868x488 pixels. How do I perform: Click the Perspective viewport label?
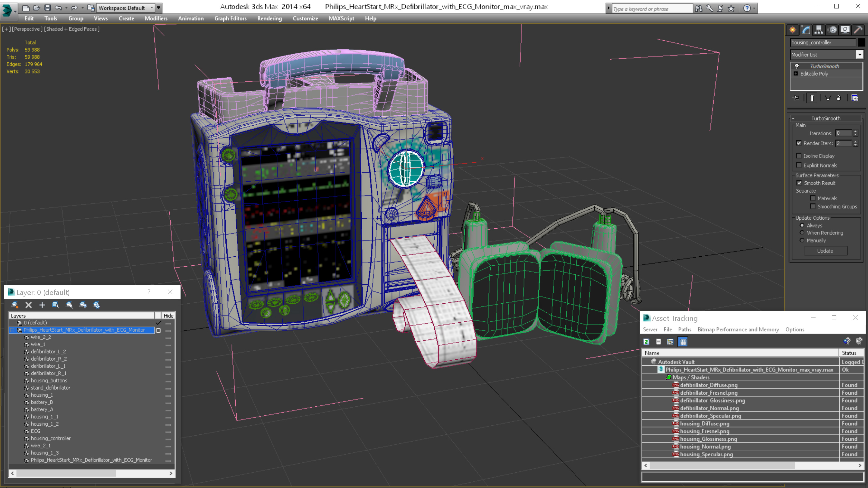point(27,29)
